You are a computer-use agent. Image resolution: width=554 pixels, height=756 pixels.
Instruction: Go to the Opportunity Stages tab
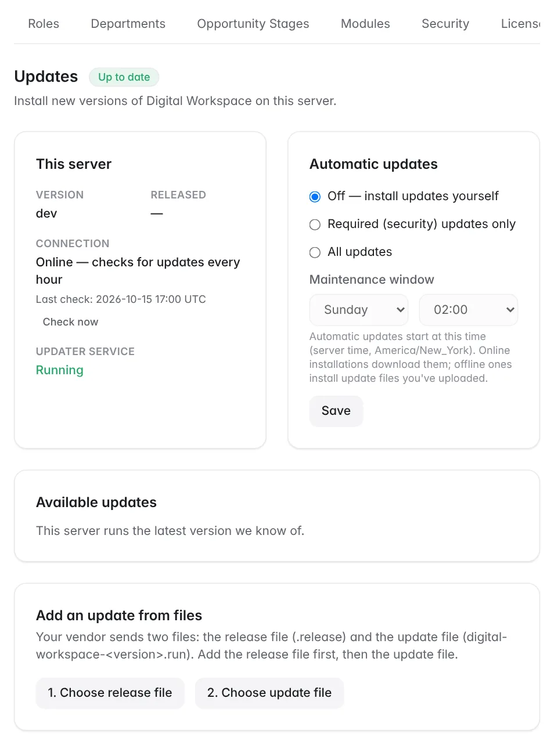tap(253, 24)
